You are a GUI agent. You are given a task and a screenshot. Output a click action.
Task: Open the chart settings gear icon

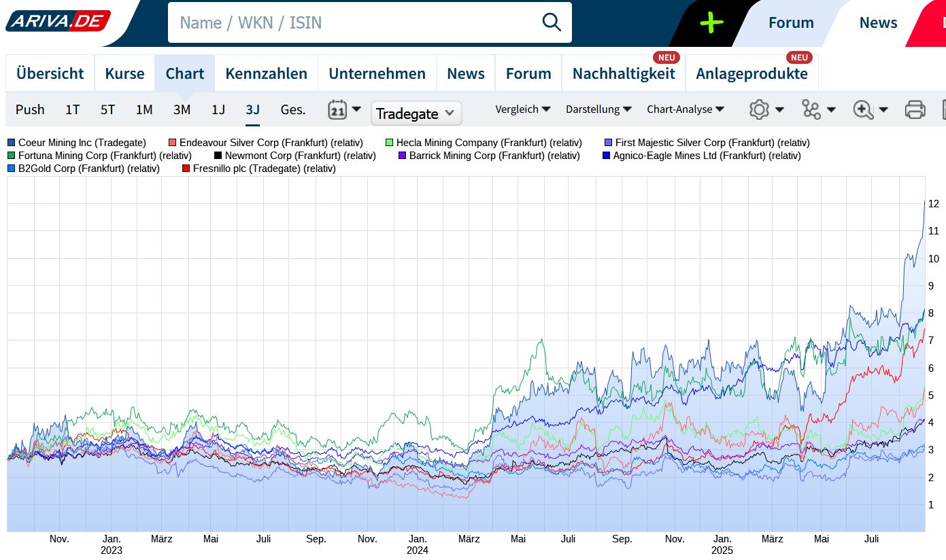pyautogui.click(x=759, y=109)
